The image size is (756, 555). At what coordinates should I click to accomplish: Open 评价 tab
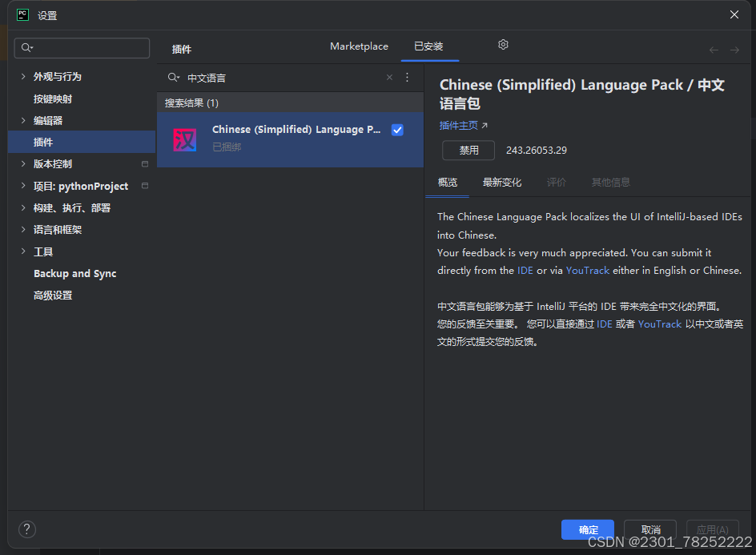[x=557, y=183]
